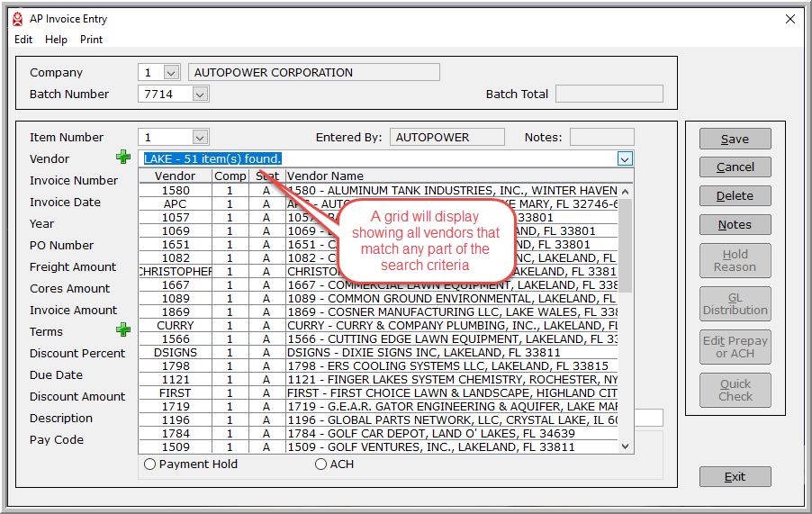The width and height of the screenshot is (812, 514).
Task: Click the Delete button
Action: tap(735, 196)
